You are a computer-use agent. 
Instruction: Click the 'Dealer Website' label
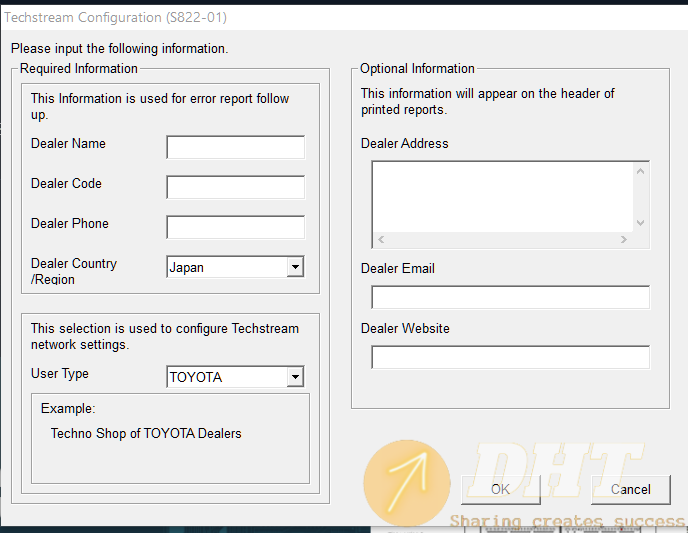(x=405, y=329)
